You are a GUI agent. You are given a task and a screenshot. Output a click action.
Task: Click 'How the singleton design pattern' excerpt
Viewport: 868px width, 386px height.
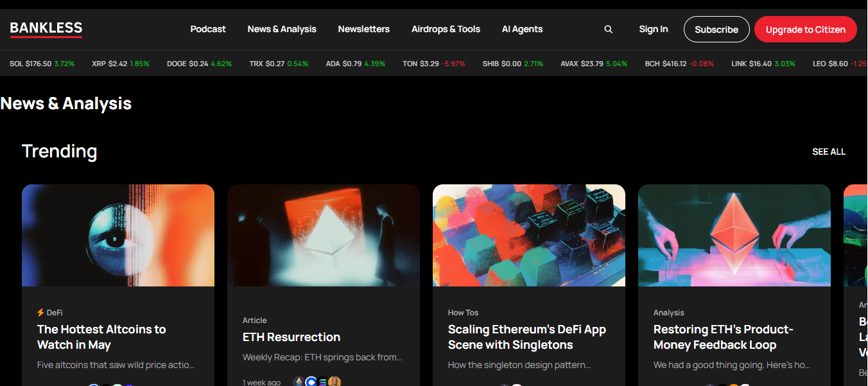click(519, 365)
